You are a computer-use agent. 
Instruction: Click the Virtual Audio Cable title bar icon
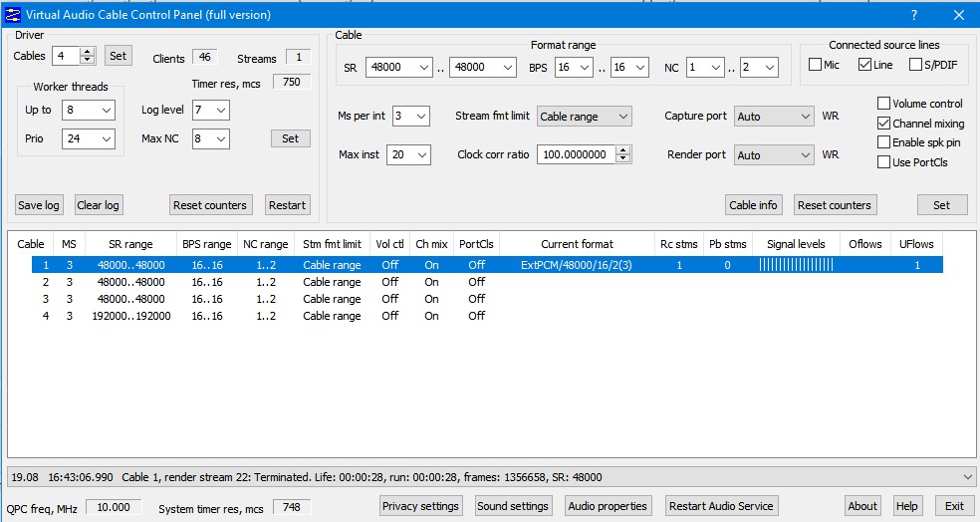click(14, 15)
